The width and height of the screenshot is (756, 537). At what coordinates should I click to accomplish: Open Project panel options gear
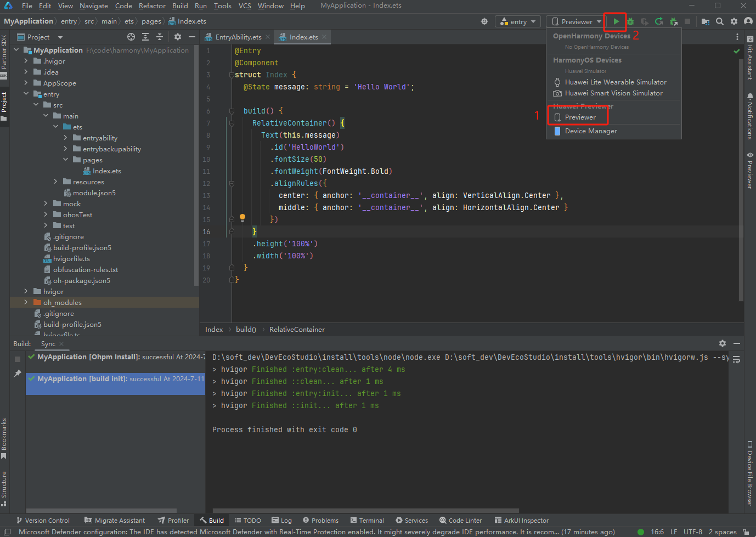178,37
